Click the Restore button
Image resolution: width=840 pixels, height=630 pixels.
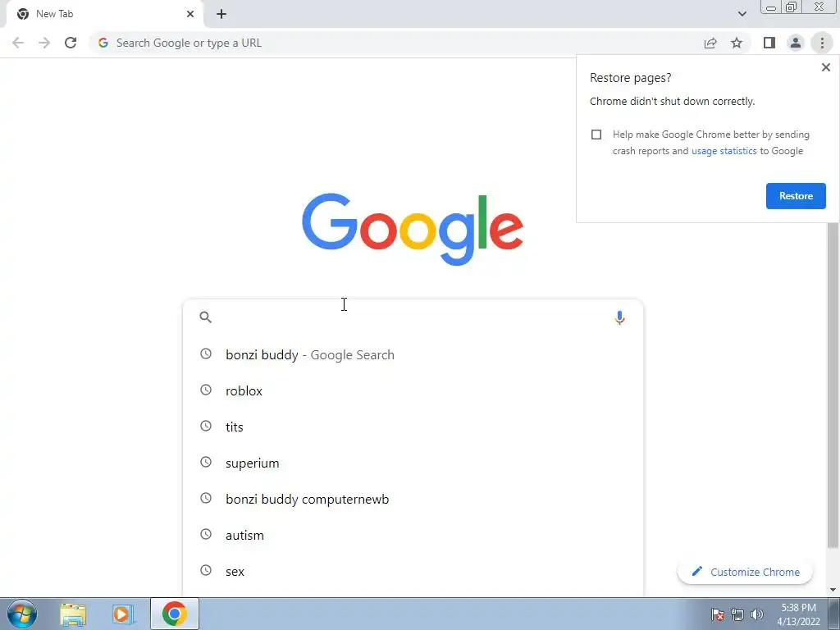tap(796, 196)
